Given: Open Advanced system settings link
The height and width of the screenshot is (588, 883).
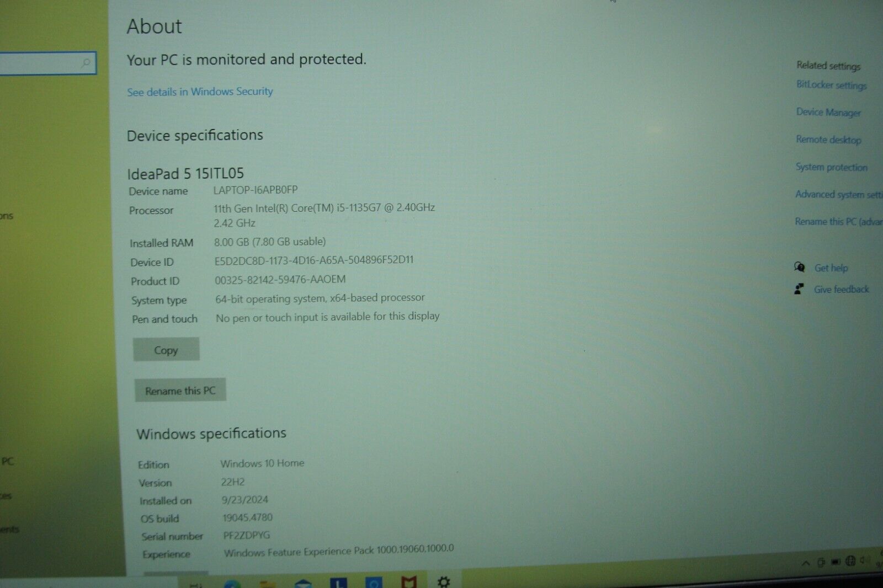Looking at the screenshot, I should tap(838, 194).
